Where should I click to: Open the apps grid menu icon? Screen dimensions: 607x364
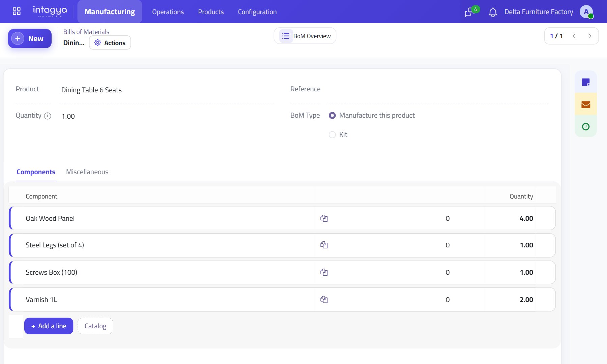click(x=17, y=11)
